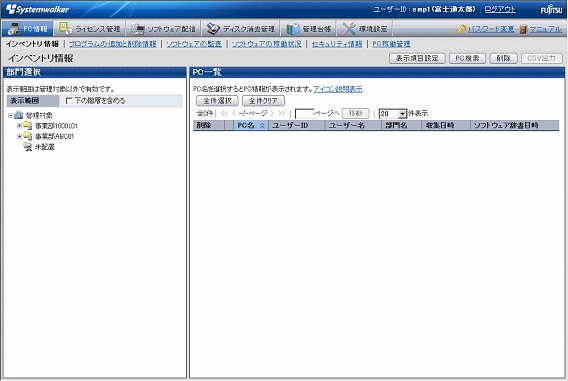Click the ライセンス管理 certificate icon
568x381 pixels.
point(66,28)
